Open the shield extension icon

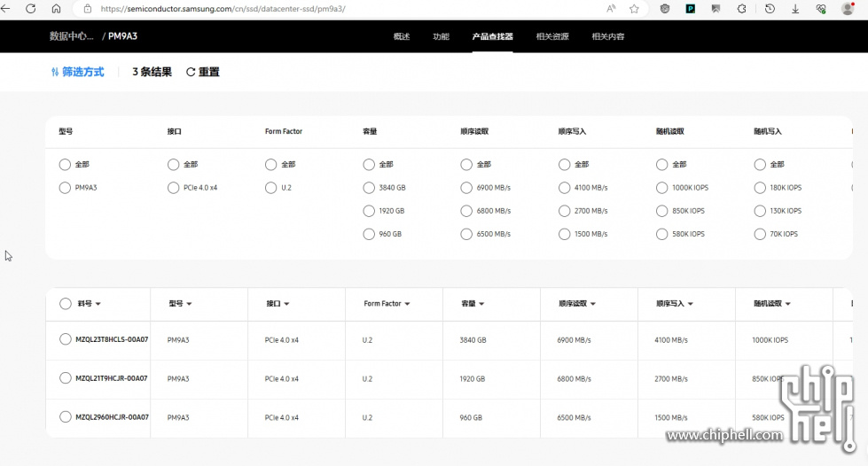coord(665,9)
